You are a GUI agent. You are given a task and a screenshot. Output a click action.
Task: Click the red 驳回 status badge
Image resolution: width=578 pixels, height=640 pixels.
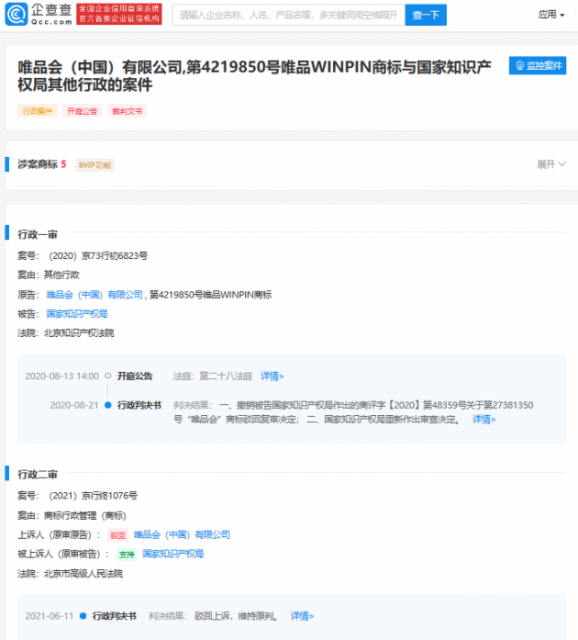click(118, 535)
